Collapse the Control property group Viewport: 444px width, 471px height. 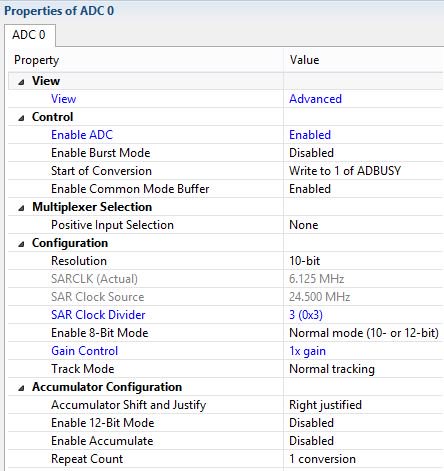21,118
